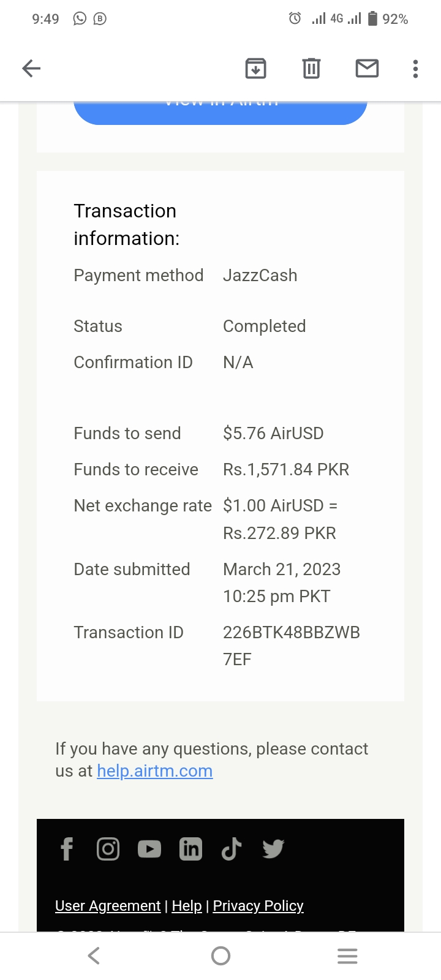Delete the email using the trash icon
This screenshot has height=980, width=441.
pos(311,68)
